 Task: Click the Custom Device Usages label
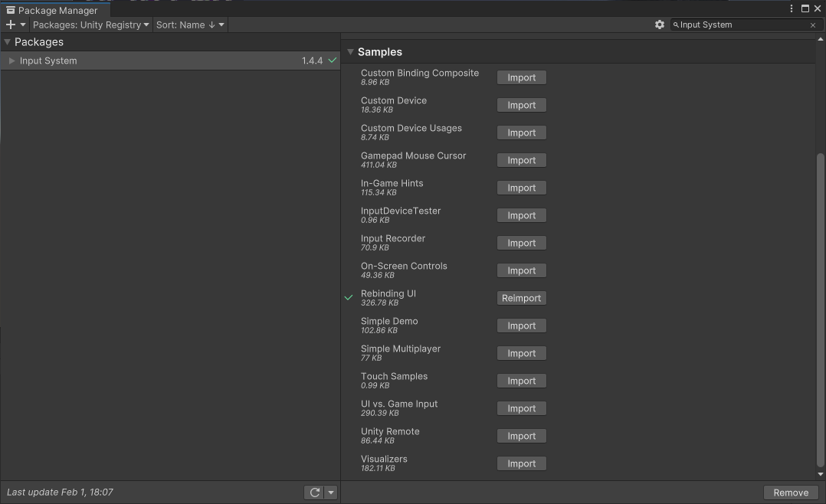click(411, 128)
